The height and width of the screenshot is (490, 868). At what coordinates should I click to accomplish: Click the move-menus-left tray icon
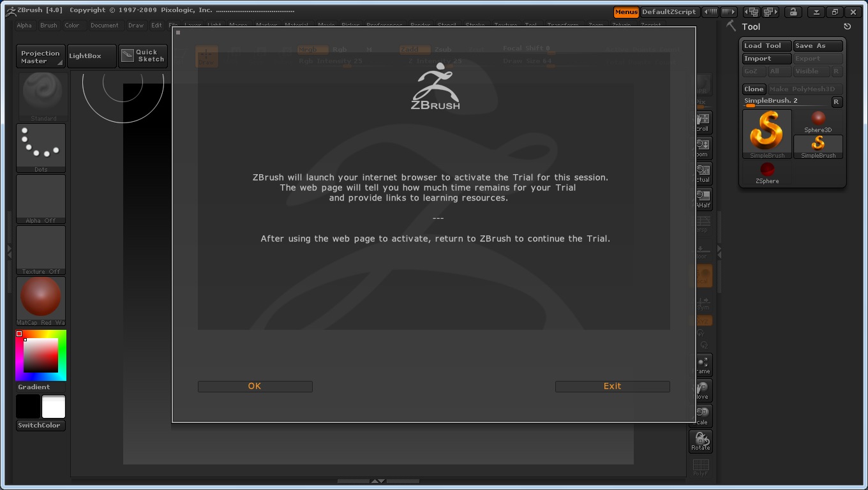710,12
